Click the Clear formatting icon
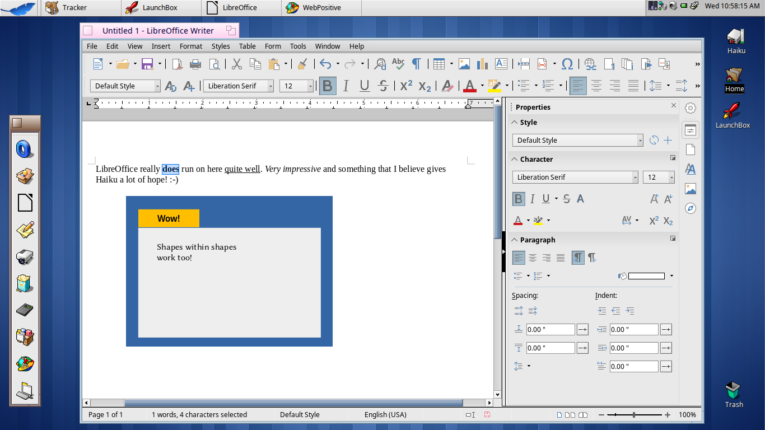Image resolution: width=765 pixels, height=430 pixels. [447, 86]
